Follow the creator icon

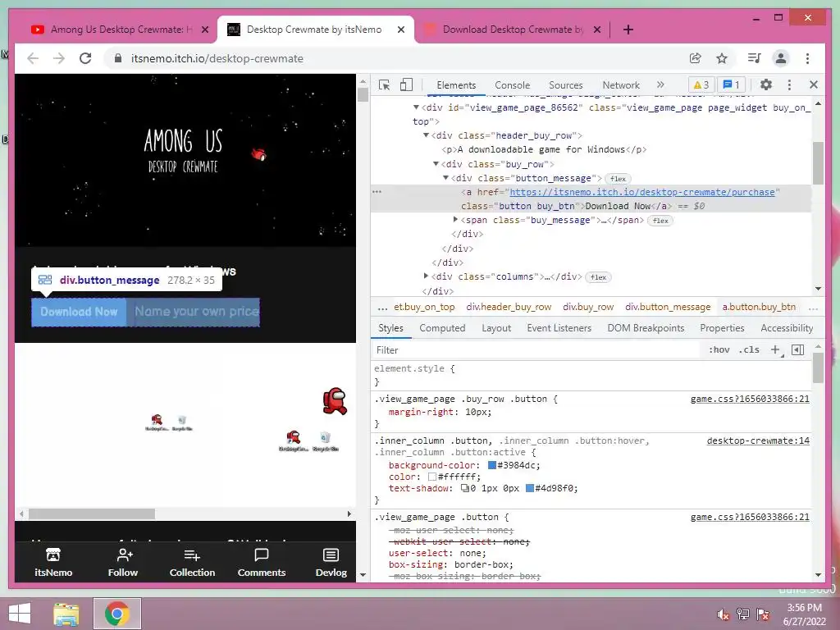tap(123, 562)
